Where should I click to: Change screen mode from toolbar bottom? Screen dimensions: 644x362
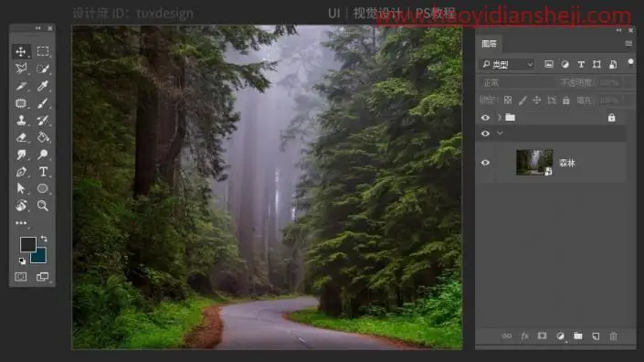click(x=43, y=277)
